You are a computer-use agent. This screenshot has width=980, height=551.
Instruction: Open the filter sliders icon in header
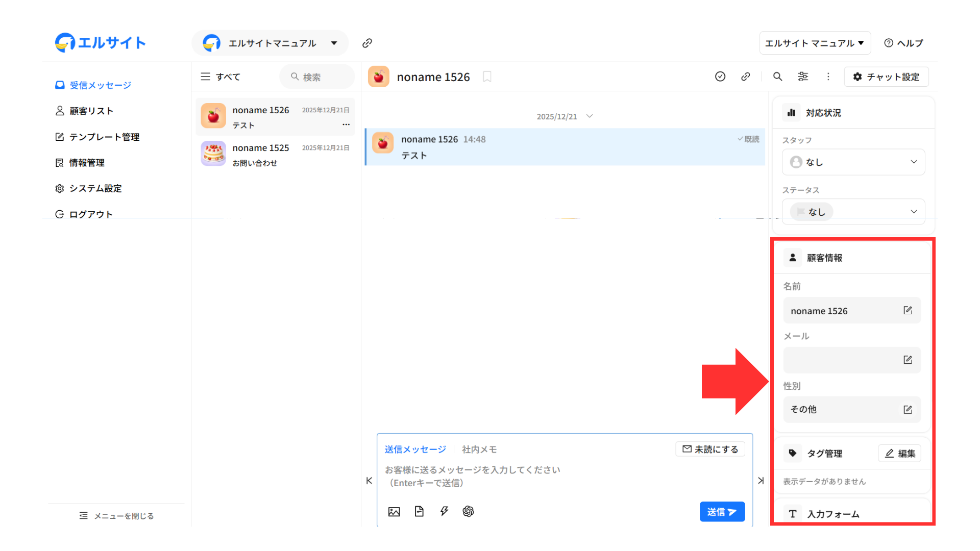(803, 77)
